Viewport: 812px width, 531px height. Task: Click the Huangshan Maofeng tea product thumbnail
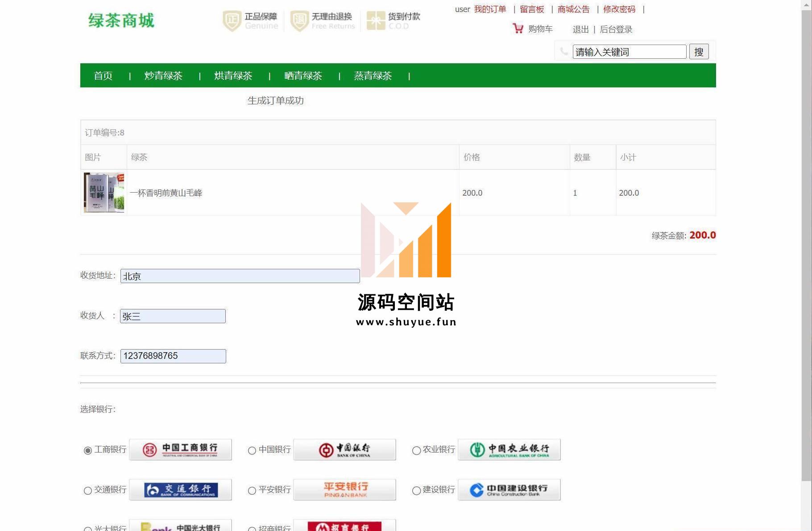coord(104,193)
